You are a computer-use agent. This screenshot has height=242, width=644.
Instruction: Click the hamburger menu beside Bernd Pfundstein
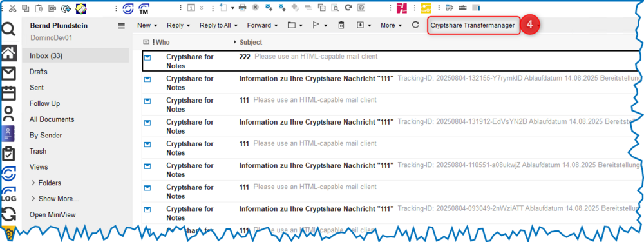pos(121,26)
